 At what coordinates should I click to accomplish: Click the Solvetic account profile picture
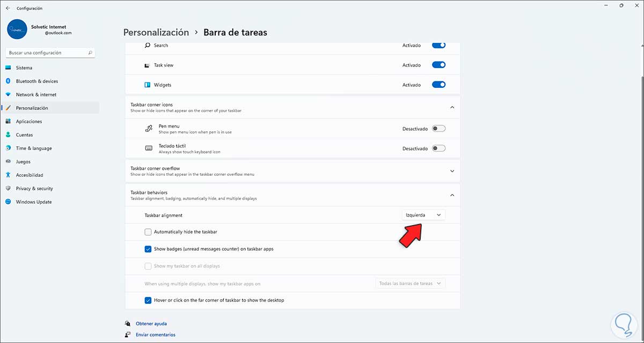[17, 29]
